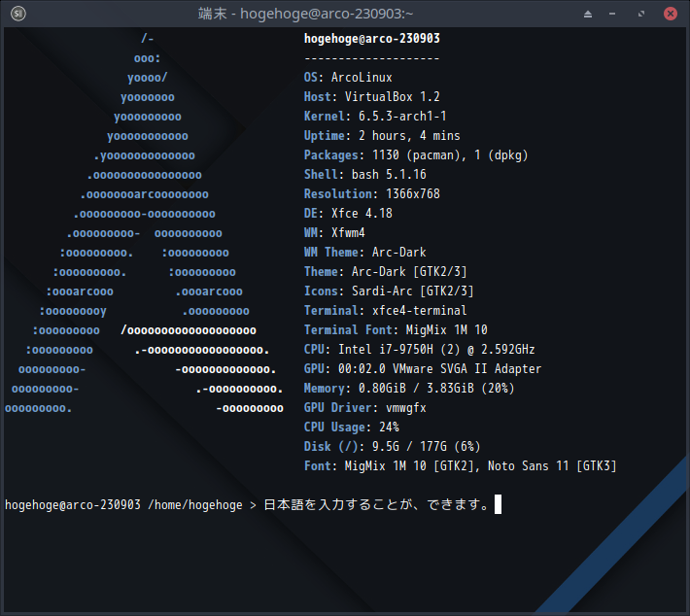Screen dimensions: 690x616
Task: Click the shell prompt 'hogehoge@arco-230903 /home/hogehoge >'
Action: [x=130, y=504]
